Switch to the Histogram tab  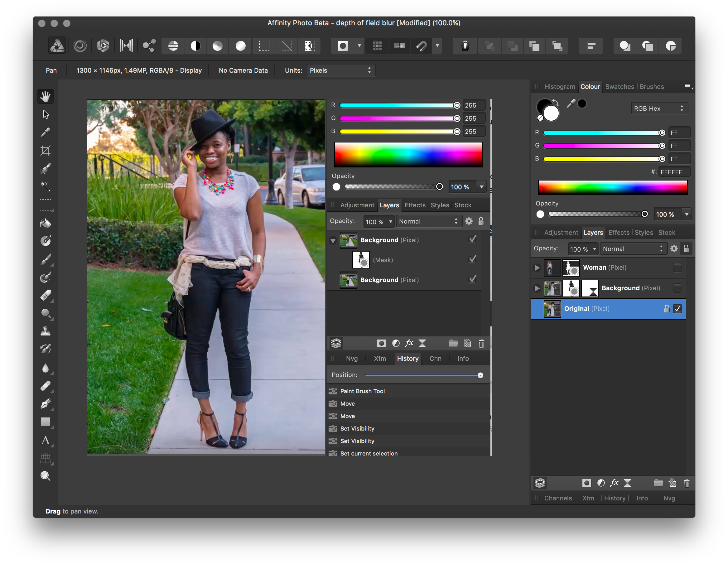pyautogui.click(x=559, y=87)
